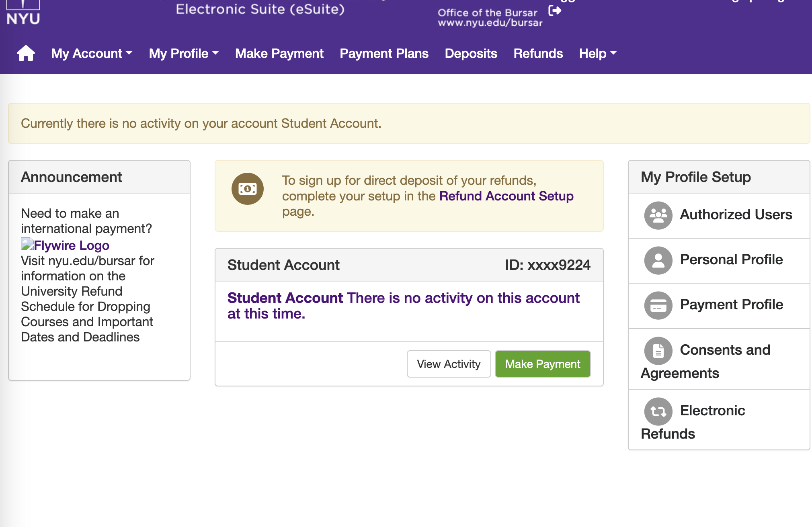812x527 pixels.
Task: Open Refunds from the navigation bar
Action: [538, 53]
